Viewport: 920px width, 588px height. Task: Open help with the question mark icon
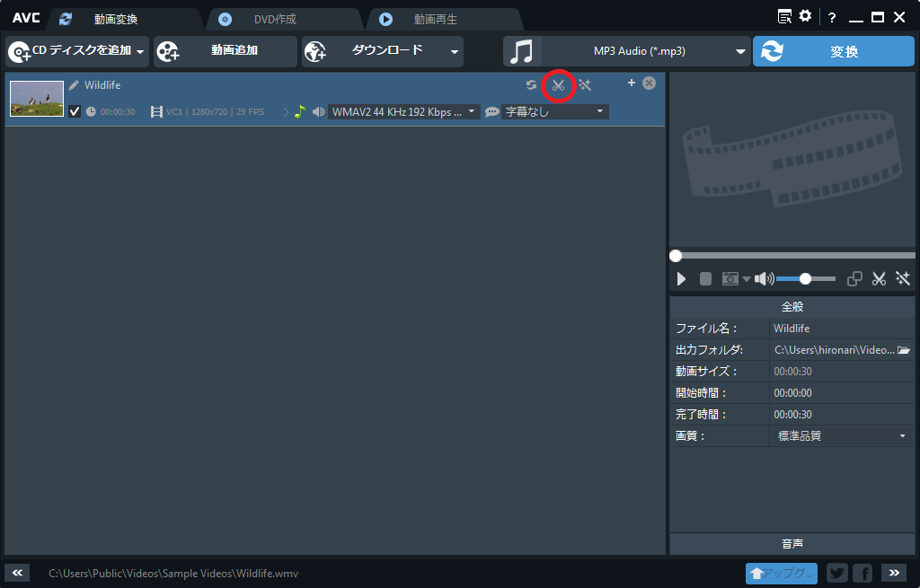pos(832,18)
